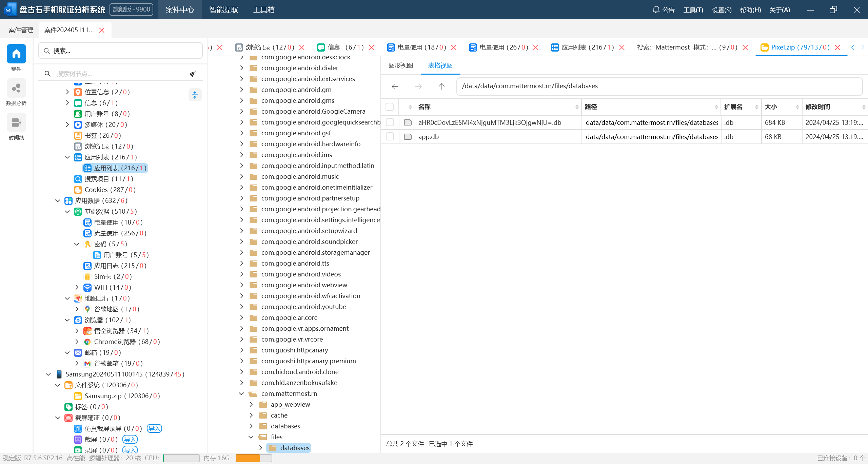Open the 智能提取 menu
The width and height of the screenshot is (868, 464).
(x=223, y=10)
